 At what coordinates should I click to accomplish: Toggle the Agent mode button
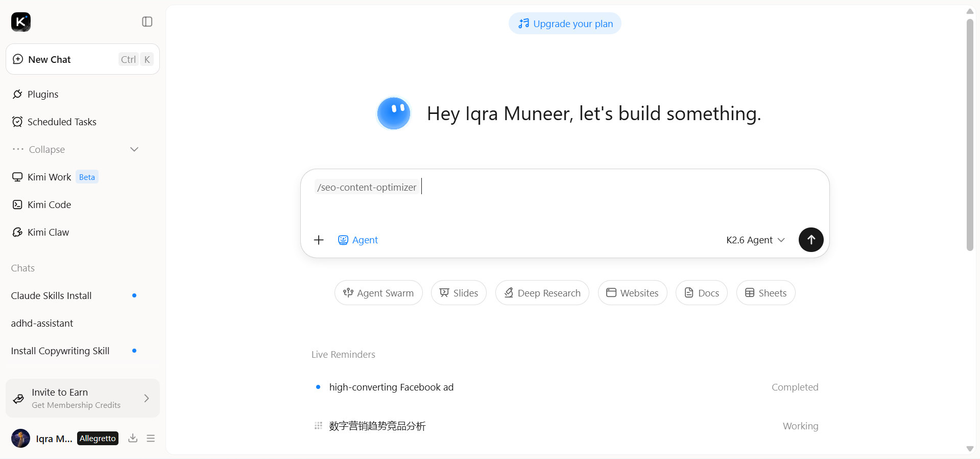pos(357,240)
